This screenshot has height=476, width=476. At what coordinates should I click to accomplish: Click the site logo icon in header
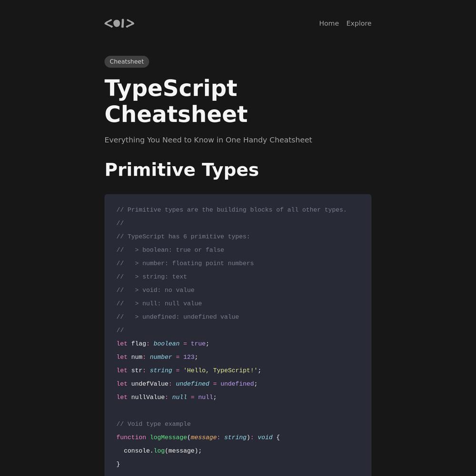pos(119,23)
